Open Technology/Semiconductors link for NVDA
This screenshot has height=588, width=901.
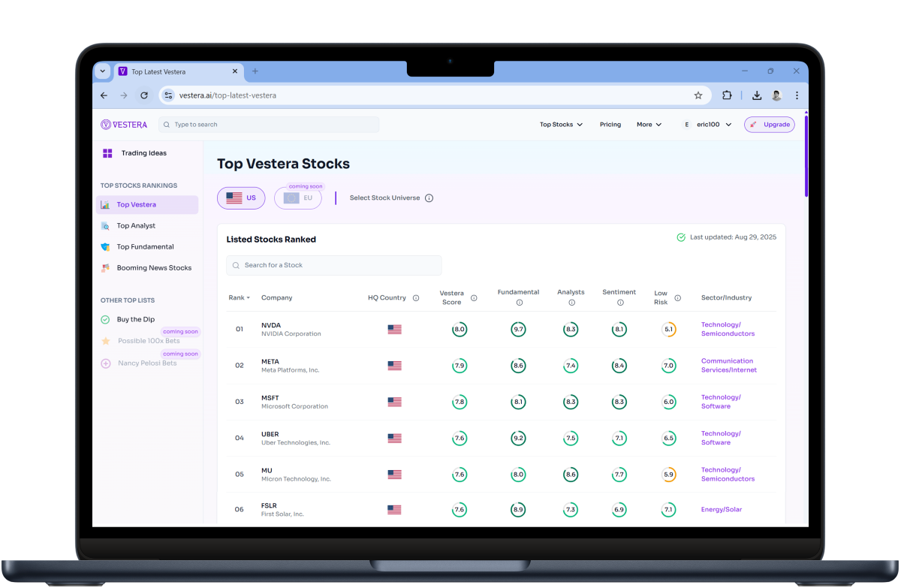[x=728, y=330]
